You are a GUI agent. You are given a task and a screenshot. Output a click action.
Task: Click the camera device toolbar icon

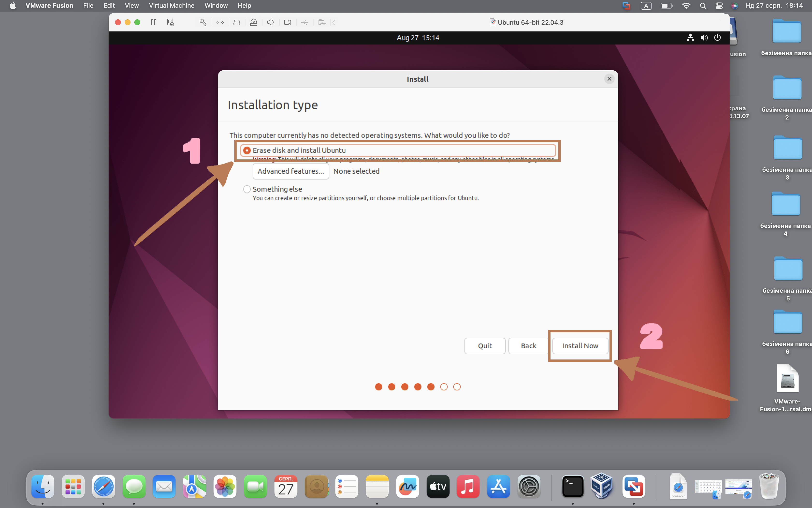(288, 22)
